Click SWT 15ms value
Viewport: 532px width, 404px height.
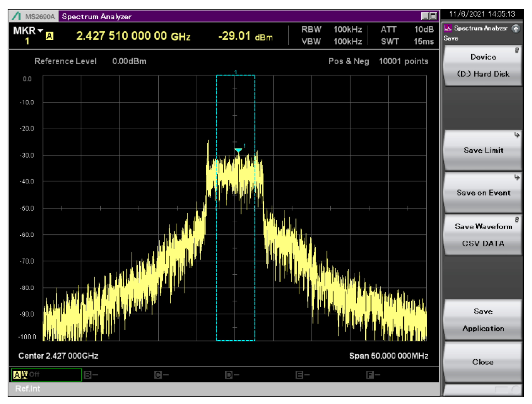[x=424, y=42]
